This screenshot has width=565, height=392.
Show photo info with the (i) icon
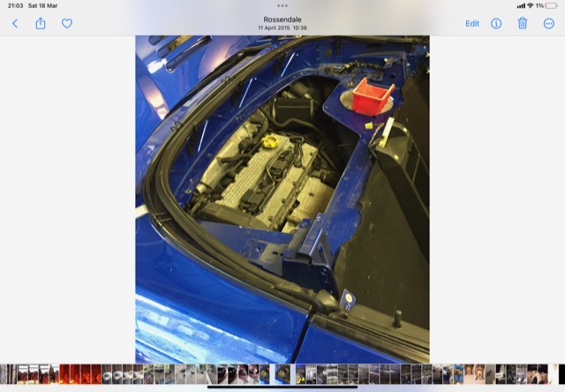[496, 24]
